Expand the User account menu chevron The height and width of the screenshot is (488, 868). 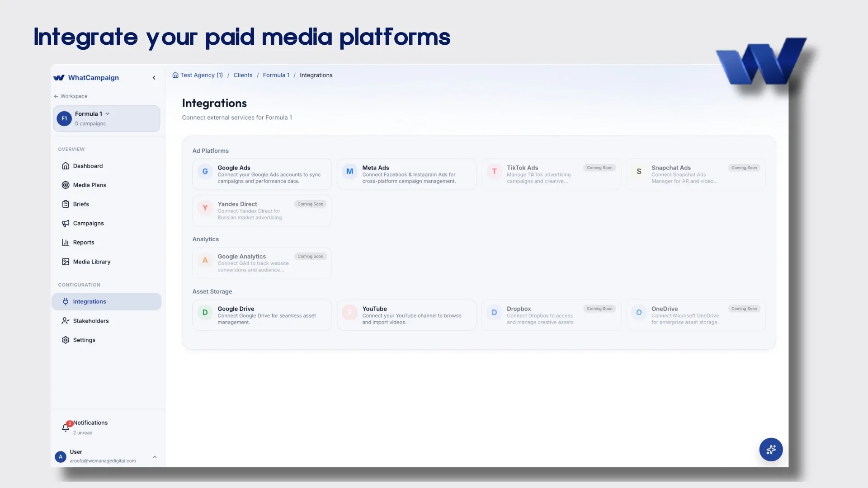pyautogui.click(x=155, y=457)
